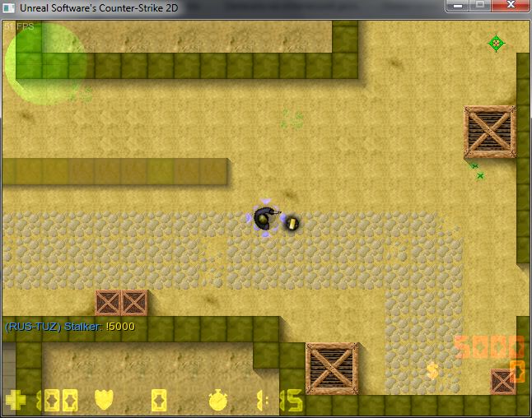Click the round timer stopwatch icon

(x=218, y=400)
